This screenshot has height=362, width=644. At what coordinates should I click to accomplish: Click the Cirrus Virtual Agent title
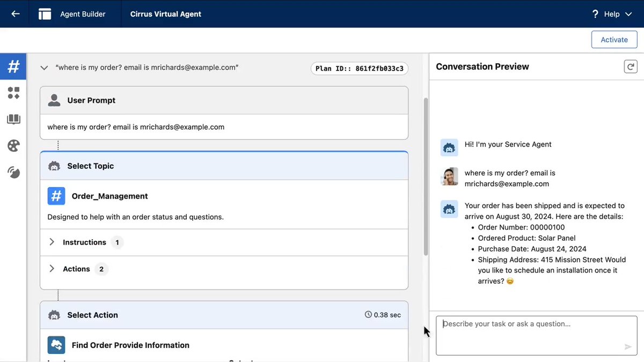pyautogui.click(x=166, y=14)
